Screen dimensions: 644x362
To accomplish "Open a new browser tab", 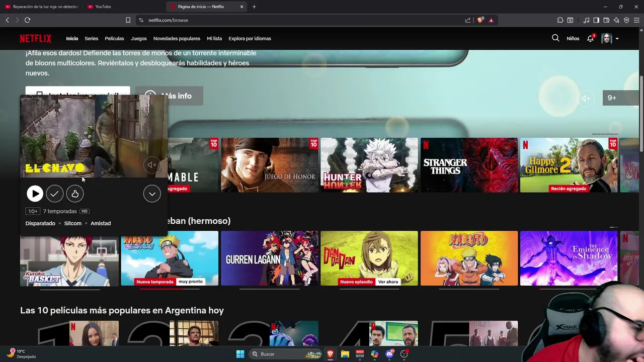I will pyautogui.click(x=254, y=7).
